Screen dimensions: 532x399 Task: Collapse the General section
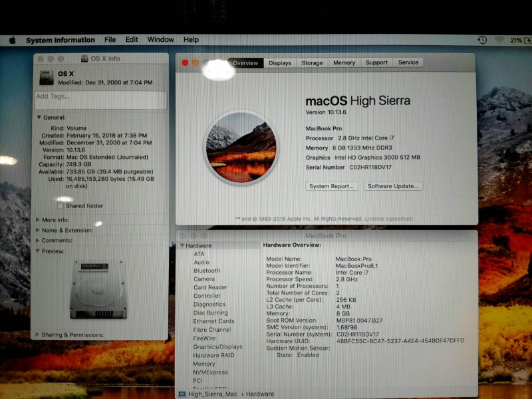[39, 118]
